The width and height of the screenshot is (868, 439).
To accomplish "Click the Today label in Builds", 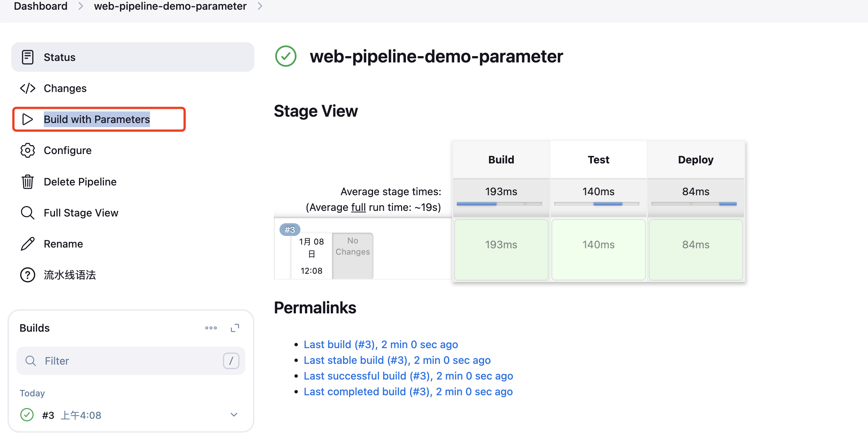I will (32, 393).
